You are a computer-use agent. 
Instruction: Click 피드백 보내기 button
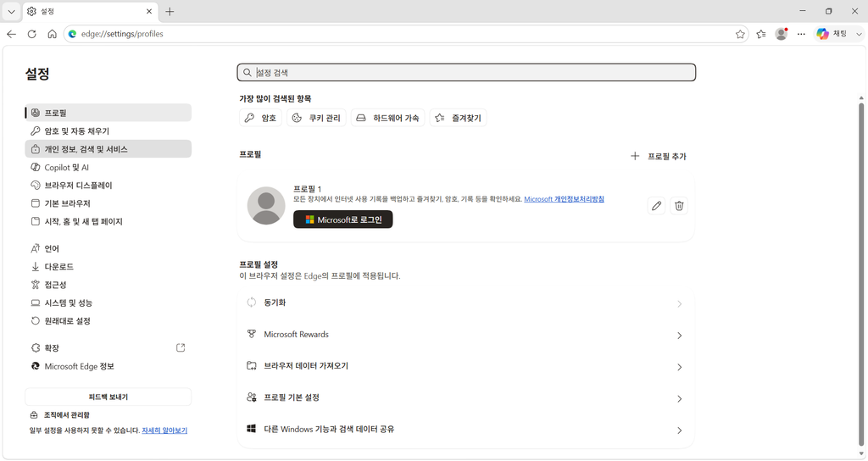tap(108, 397)
